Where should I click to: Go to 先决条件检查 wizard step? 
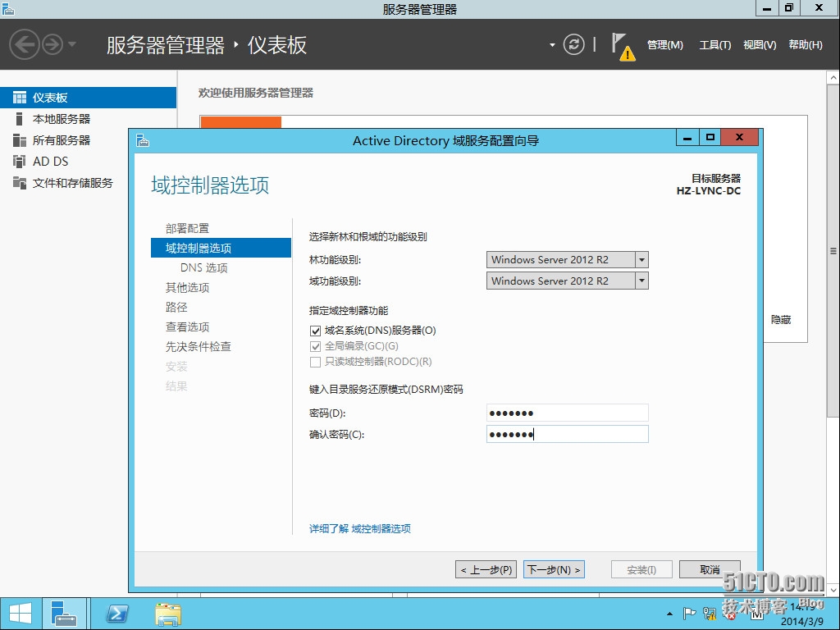pyautogui.click(x=199, y=347)
